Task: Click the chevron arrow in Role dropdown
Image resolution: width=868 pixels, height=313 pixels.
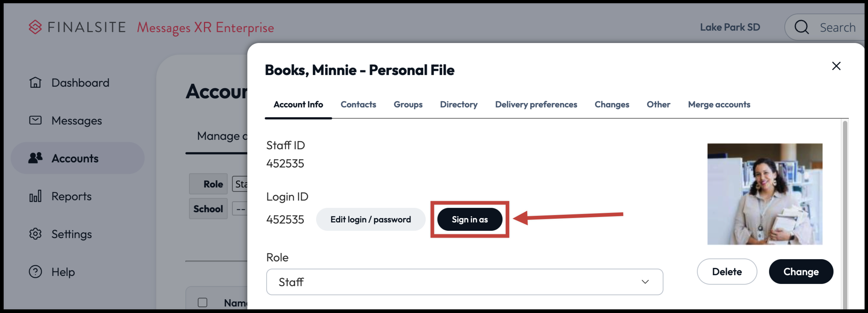Action: point(645,282)
